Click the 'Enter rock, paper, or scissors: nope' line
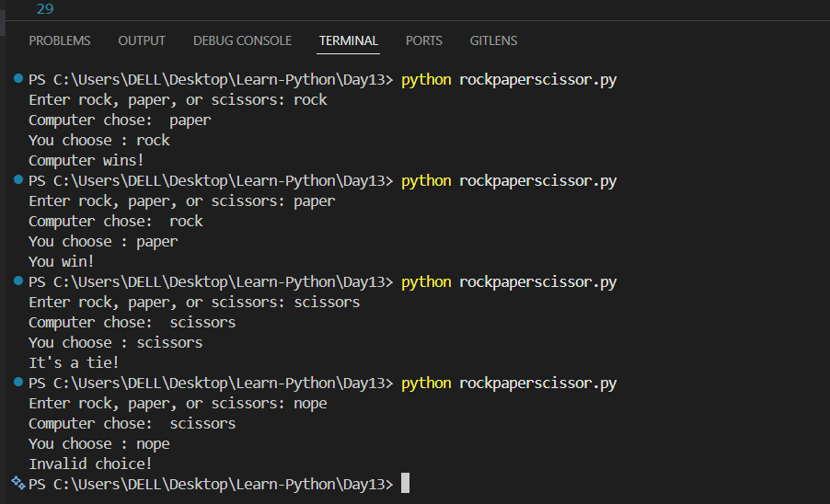830x504 pixels. click(x=178, y=404)
